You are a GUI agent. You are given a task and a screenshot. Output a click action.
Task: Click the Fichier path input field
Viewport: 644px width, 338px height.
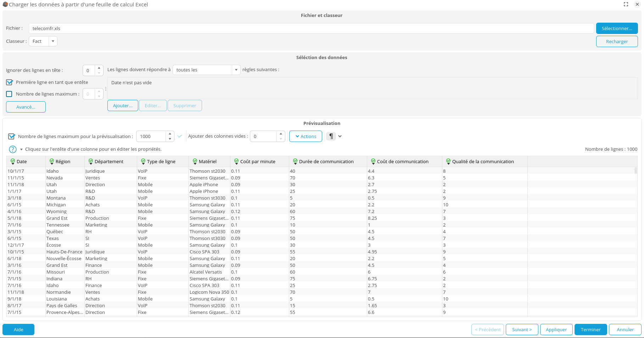click(x=311, y=29)
